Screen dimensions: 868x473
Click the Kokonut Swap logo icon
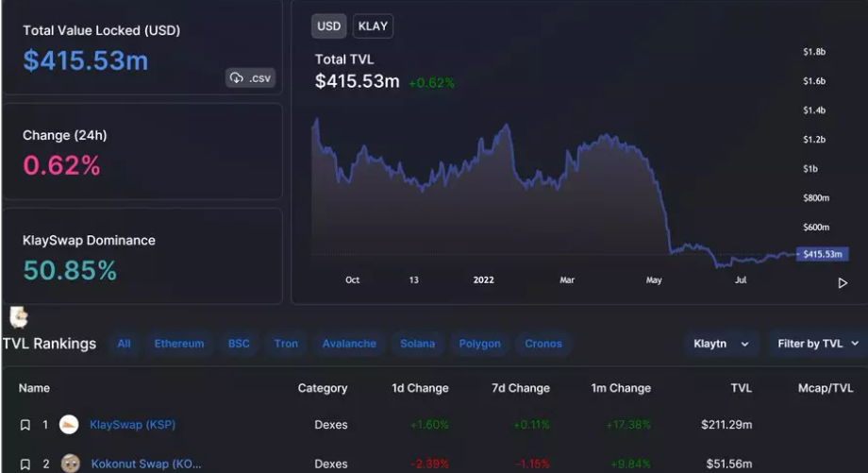pyautogui.click(x=71, y=463)
